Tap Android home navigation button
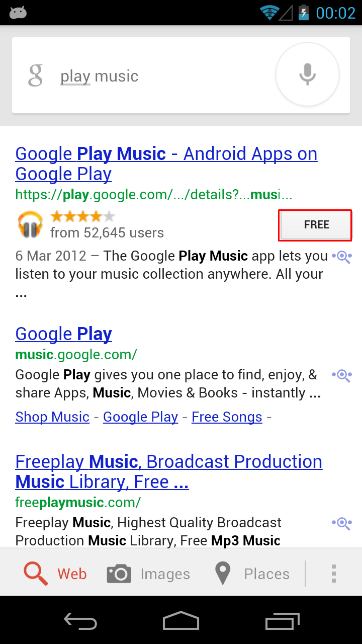This screenshot has width=362, height=644. click(x=181, y=621)
